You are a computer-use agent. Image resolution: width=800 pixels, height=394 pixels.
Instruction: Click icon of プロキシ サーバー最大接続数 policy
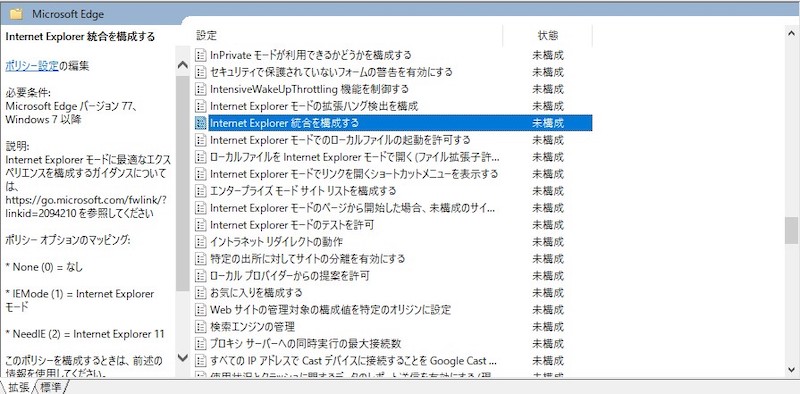click(201, 343)
